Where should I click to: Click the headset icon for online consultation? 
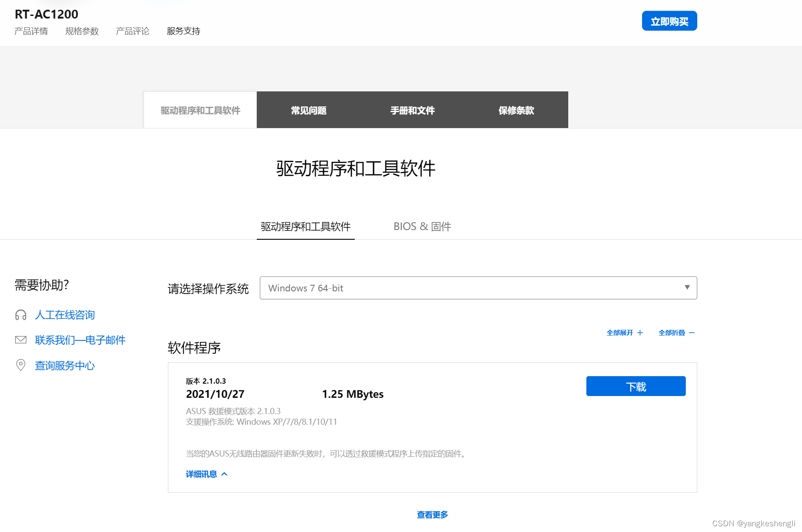pos(21,315)
